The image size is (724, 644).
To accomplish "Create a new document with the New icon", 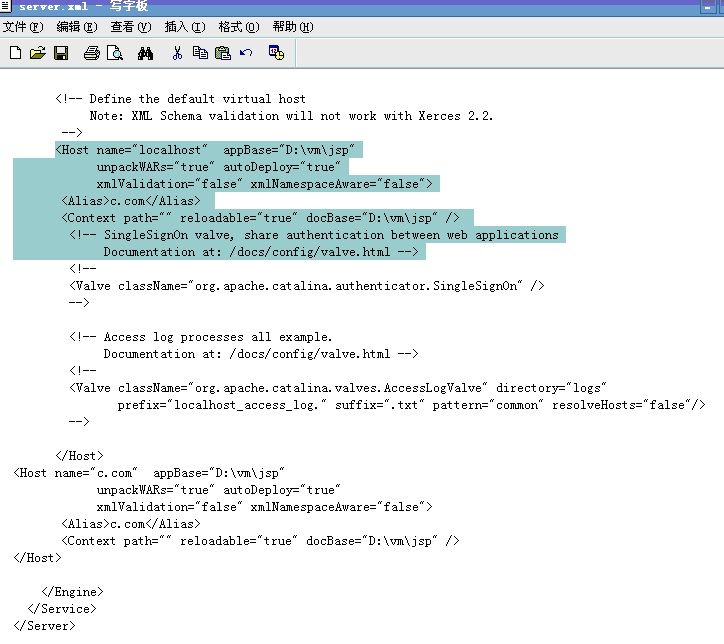I will click(15, 53).
